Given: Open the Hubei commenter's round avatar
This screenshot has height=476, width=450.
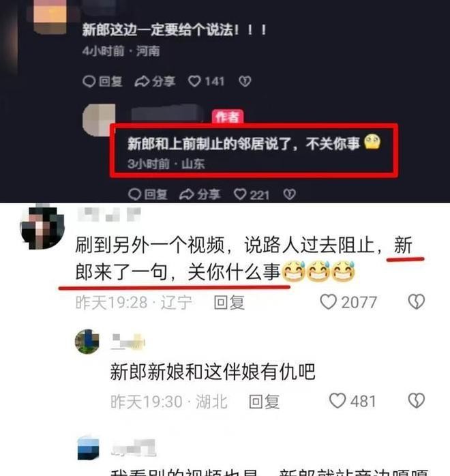Looking at the screenshot, I should point(87,342).
